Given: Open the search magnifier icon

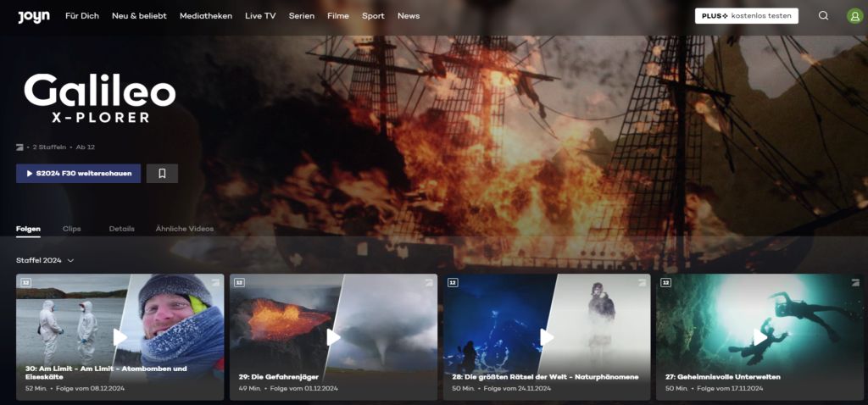Looking at the screenshot, I should [823, 16].
